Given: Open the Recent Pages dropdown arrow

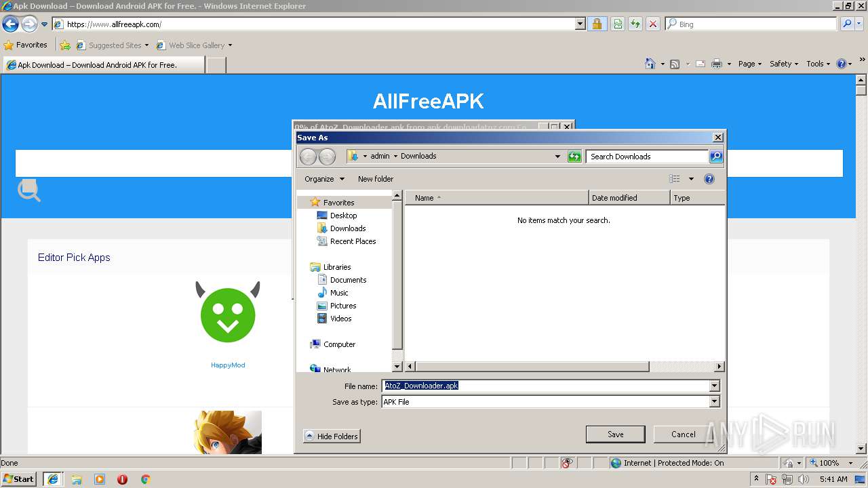Looking at the screenshot, I should pyautogui.click(x=44, y=24).
